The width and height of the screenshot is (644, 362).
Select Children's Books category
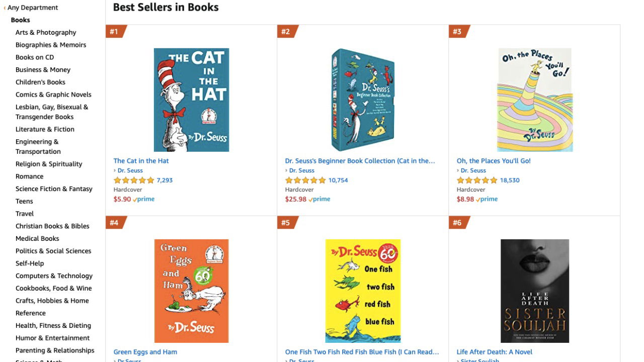click(x=40, y=82)
